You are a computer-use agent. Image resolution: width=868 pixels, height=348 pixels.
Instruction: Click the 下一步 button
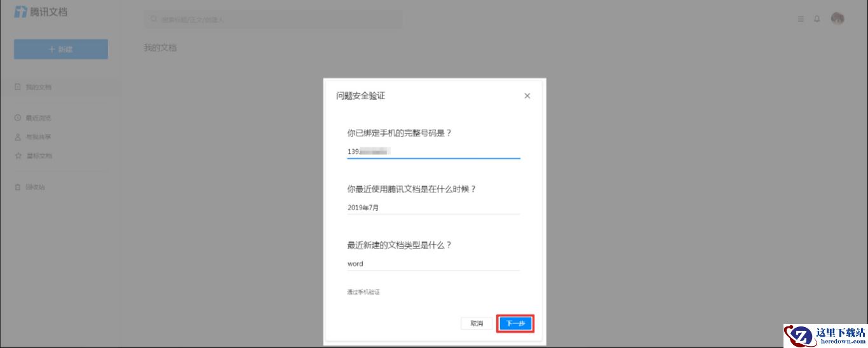point(515,323)
